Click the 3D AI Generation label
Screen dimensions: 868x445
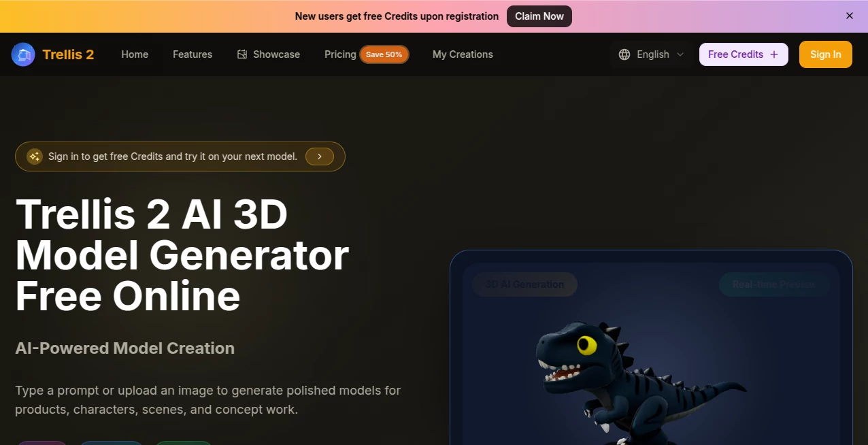[x=524, y=284]
